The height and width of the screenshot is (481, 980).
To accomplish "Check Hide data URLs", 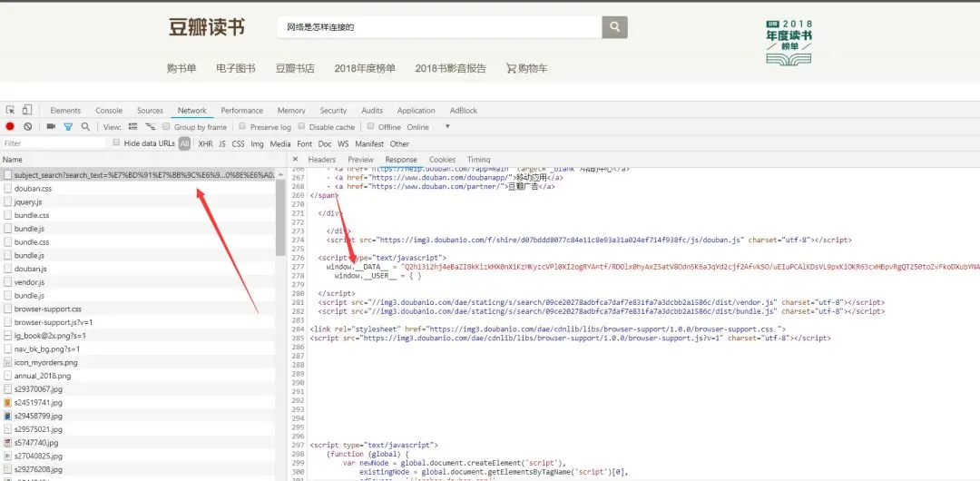I will pyautogui.click(x=116, y=142).
